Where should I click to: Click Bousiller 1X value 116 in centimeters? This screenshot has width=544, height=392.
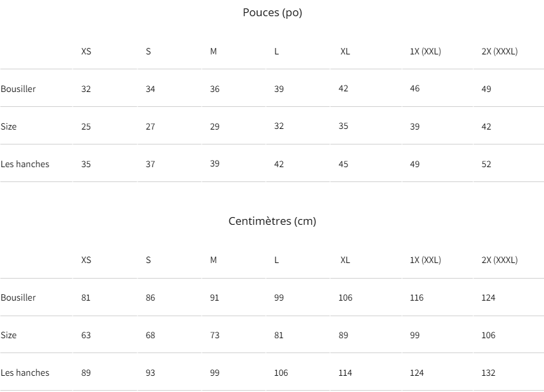tap(417, 297)
